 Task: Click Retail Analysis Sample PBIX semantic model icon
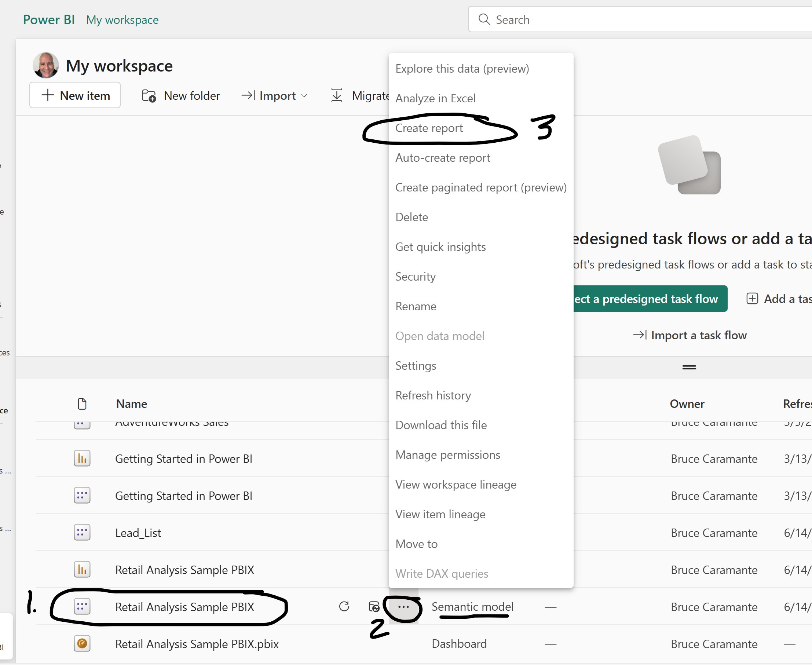82,607
